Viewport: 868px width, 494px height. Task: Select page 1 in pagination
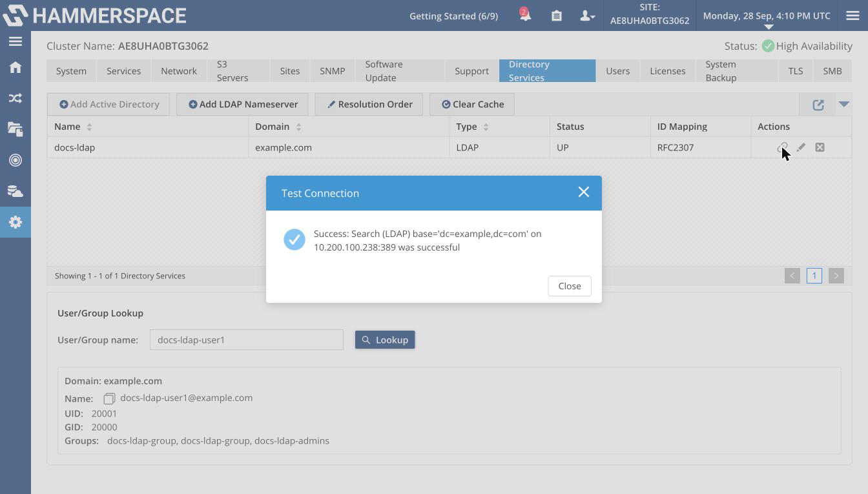[814, 276]
